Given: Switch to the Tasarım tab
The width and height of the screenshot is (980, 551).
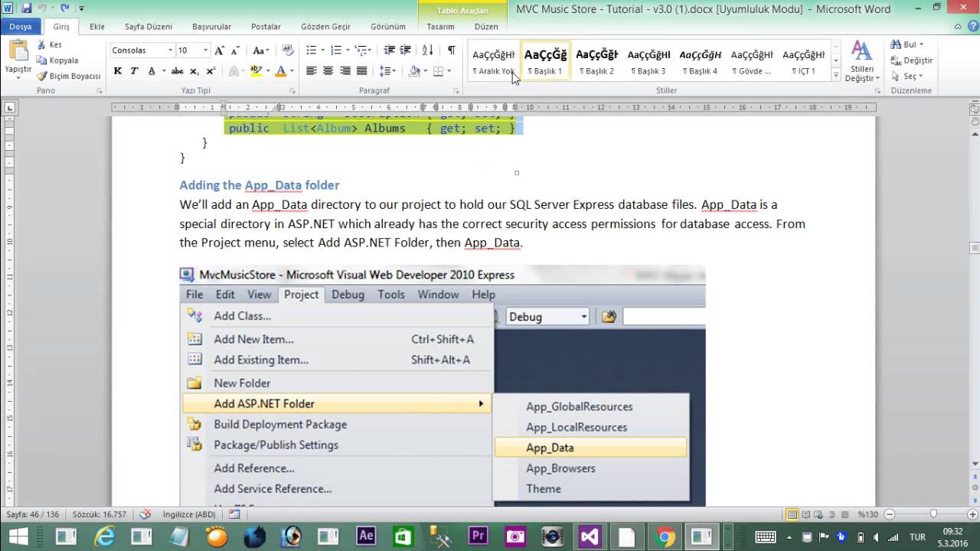Looking at the screenshot, I should point(440,26).
